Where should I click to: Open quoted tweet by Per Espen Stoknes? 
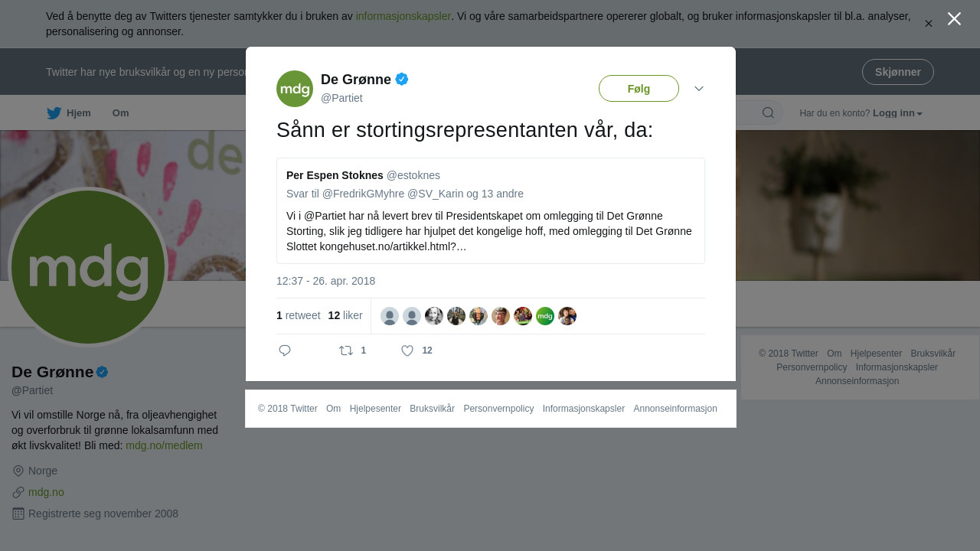[491, 211]
